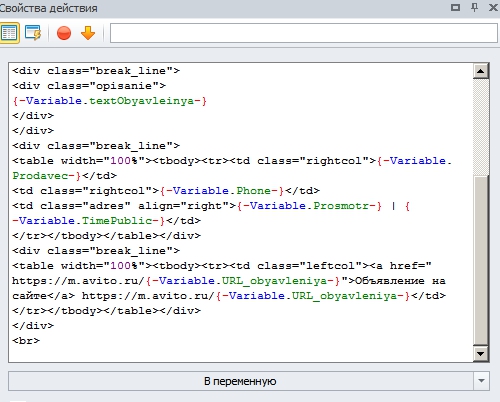Close the action properties panel
Viewport: 500px width, 402px height.
[493, 7]
